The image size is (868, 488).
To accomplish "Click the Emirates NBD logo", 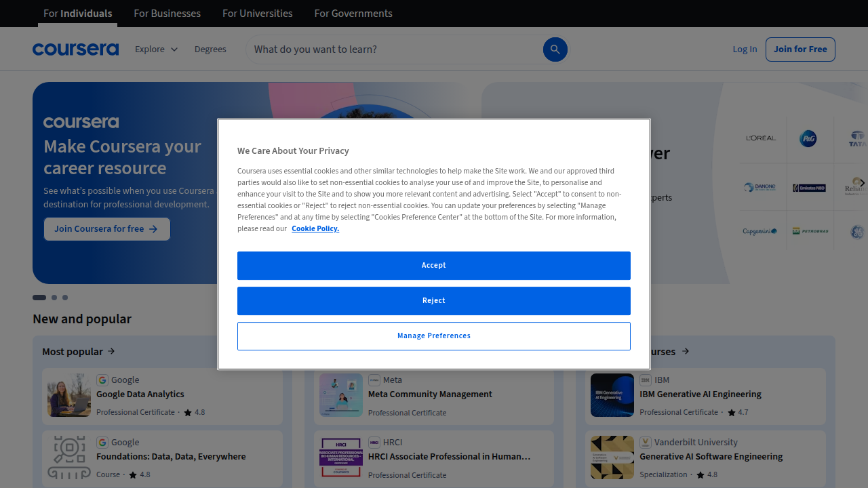I will point(809,188).
